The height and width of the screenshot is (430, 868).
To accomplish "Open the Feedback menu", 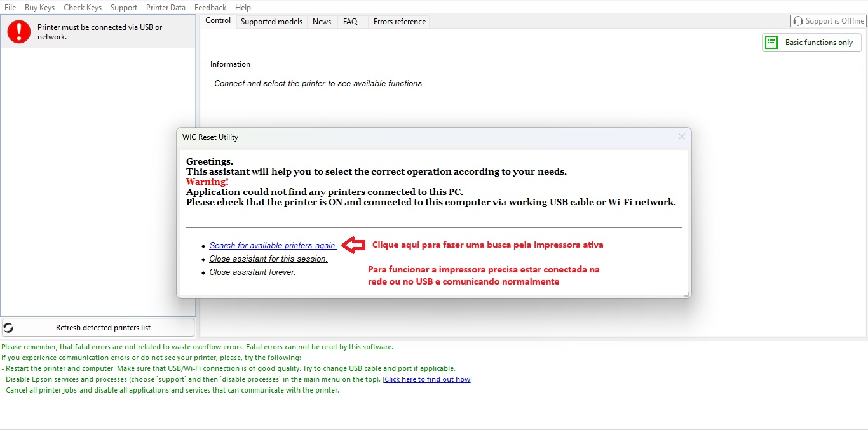I will [210, 8].
